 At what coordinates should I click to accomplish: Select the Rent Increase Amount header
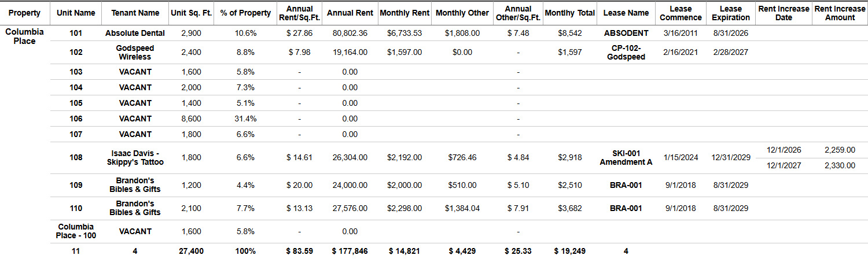click(840, 13)
